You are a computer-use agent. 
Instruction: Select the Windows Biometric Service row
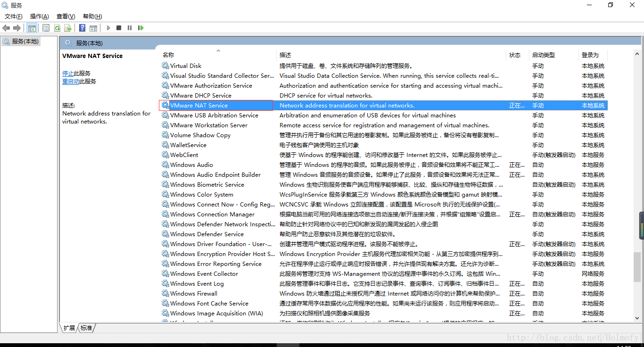(x=384, y=184)
